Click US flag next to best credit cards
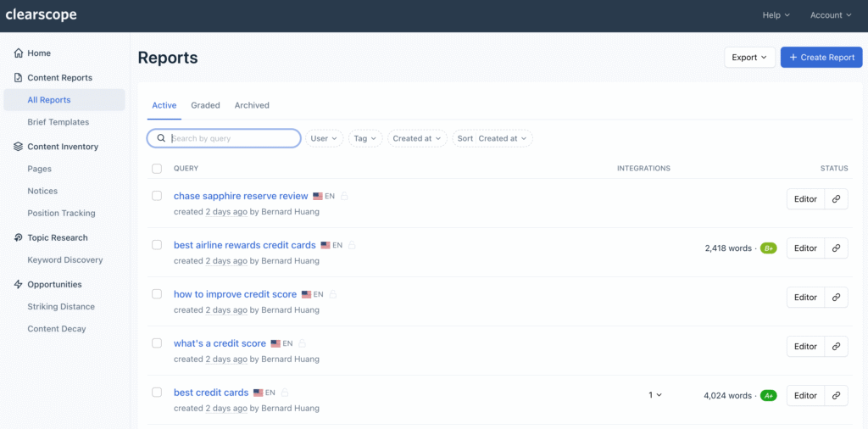This screenshot has width=868, height=429. point(259,393)
